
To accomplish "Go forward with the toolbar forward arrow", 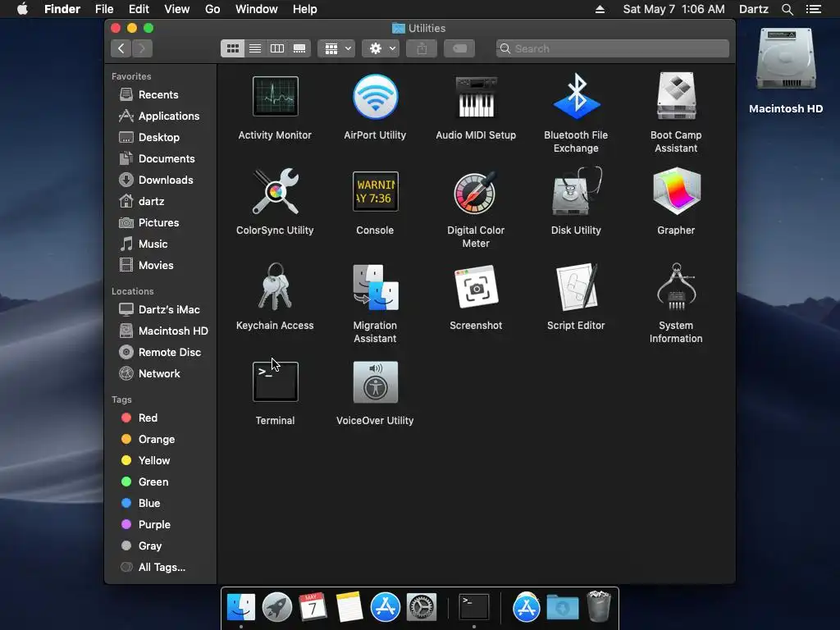I will point(142,48).
